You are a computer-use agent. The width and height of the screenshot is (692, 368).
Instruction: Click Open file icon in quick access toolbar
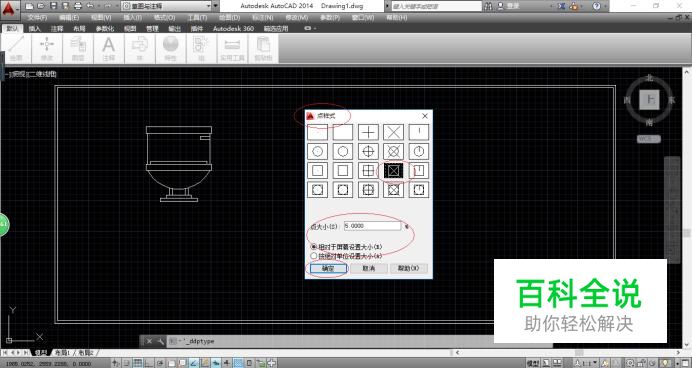point(41,6)
